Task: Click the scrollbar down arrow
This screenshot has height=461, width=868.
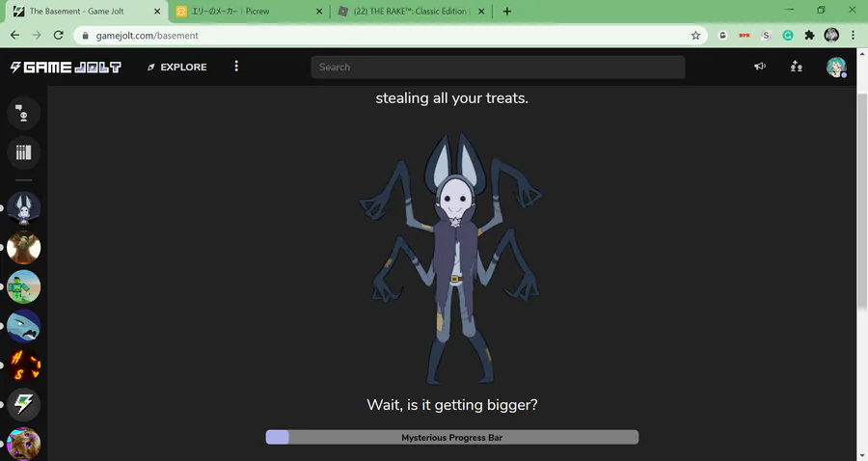Action: coord(862,455)
